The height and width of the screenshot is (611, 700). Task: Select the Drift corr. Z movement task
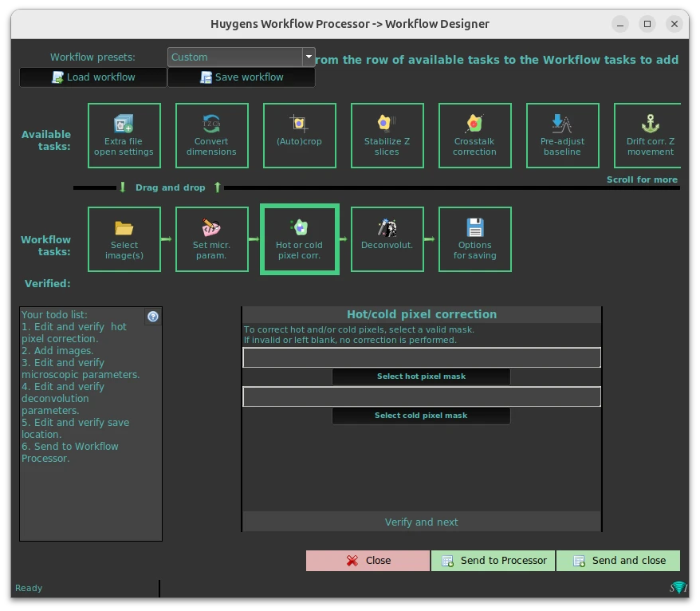pos(647,136)
